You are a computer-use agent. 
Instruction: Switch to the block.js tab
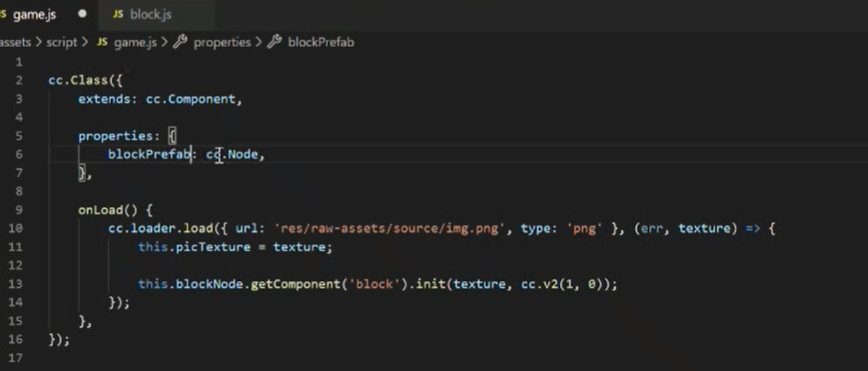[151, 15]
